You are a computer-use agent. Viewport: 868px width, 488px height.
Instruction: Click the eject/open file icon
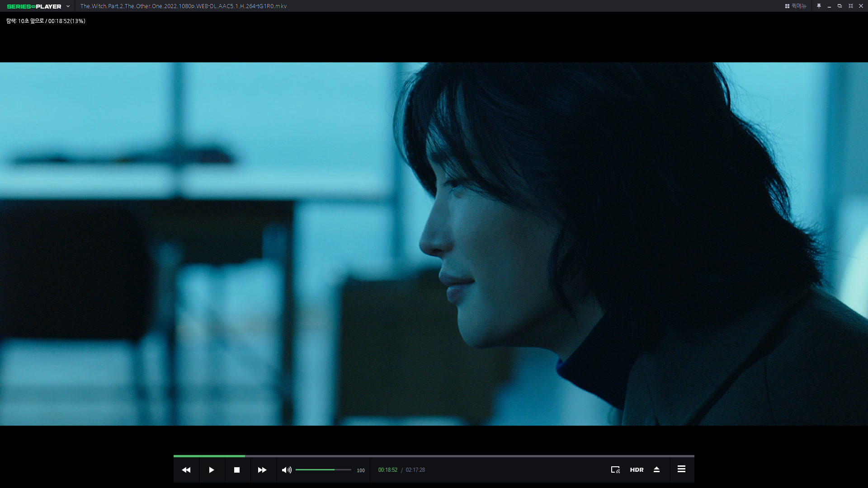657,470
